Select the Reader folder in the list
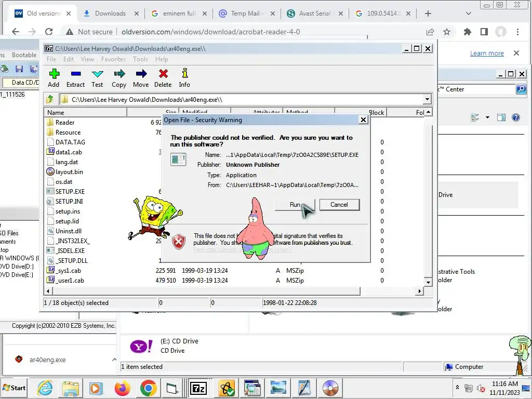This screenshot has width=532, height=399. (x=65, y=123)
